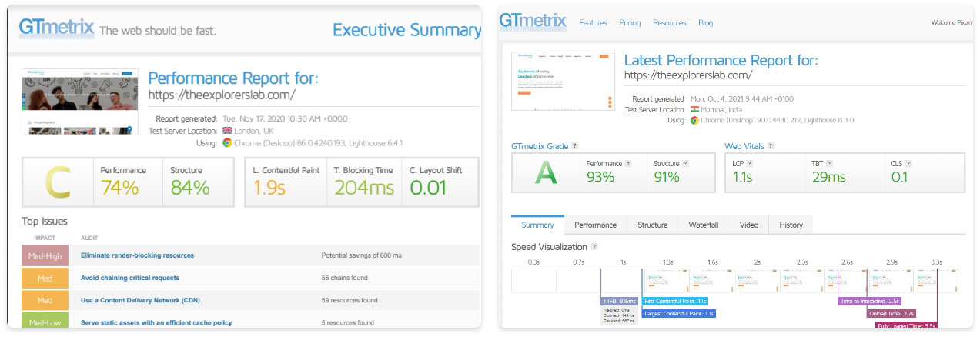Viewport: 980px width, 337px height.
Task: Switch to the Performance tab
Action: pyautogui.click(x=595, y=225)
